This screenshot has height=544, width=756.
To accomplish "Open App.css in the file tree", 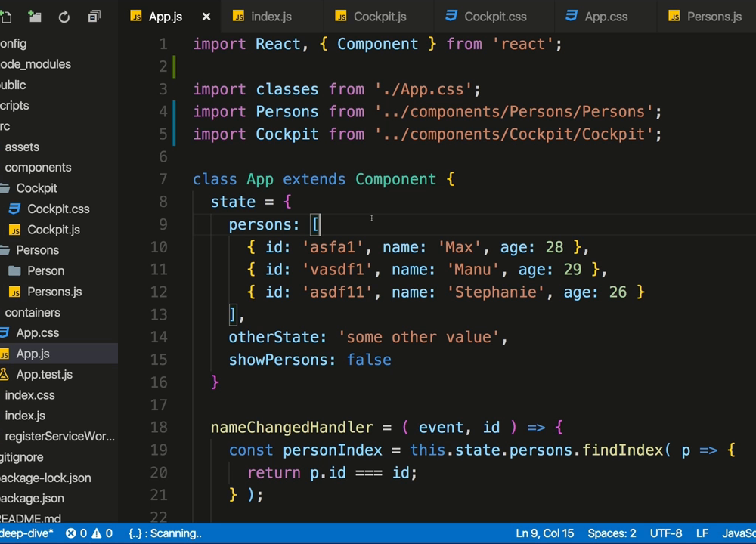I will pyautogui.click(x=38, y=333).
